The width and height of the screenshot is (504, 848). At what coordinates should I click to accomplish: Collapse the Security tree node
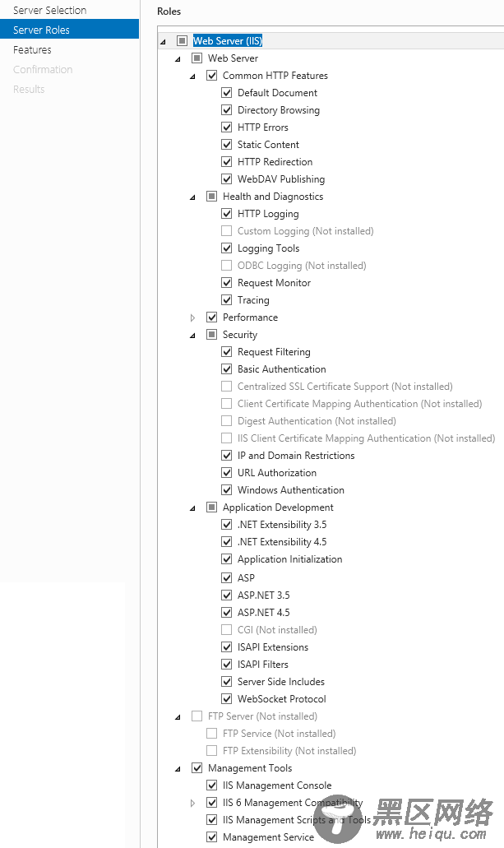point(193,335)
